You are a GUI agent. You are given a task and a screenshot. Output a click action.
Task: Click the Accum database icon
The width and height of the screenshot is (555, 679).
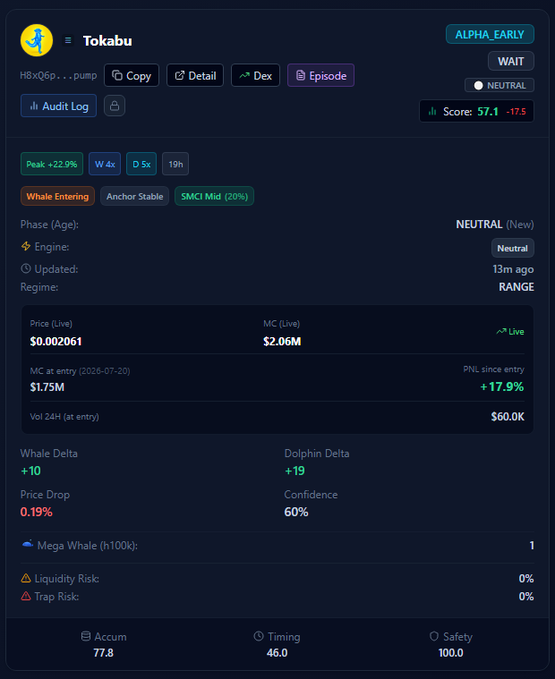[86, 636]
